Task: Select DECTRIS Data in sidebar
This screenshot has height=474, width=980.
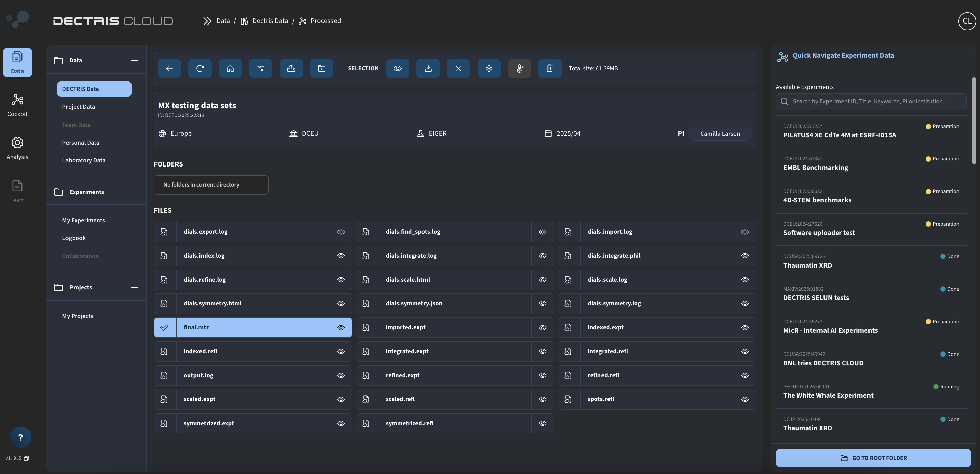Action: [94, 89]
